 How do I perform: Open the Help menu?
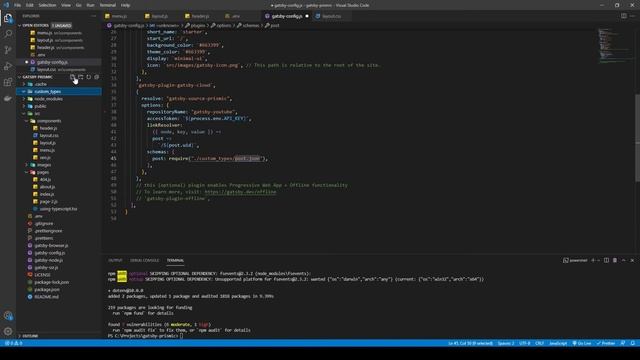(x=125, y=5)
